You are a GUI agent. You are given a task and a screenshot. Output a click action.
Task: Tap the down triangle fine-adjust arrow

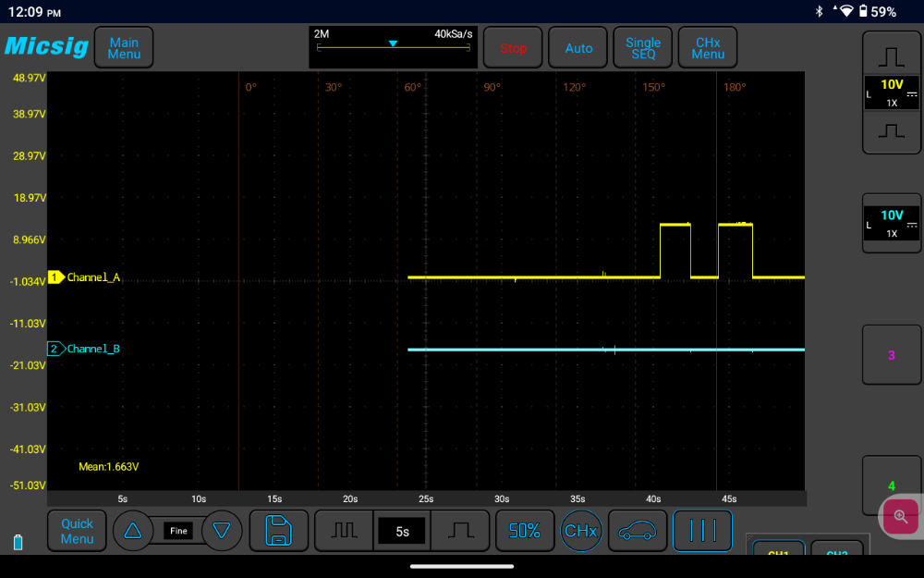[x=222, y=531]
